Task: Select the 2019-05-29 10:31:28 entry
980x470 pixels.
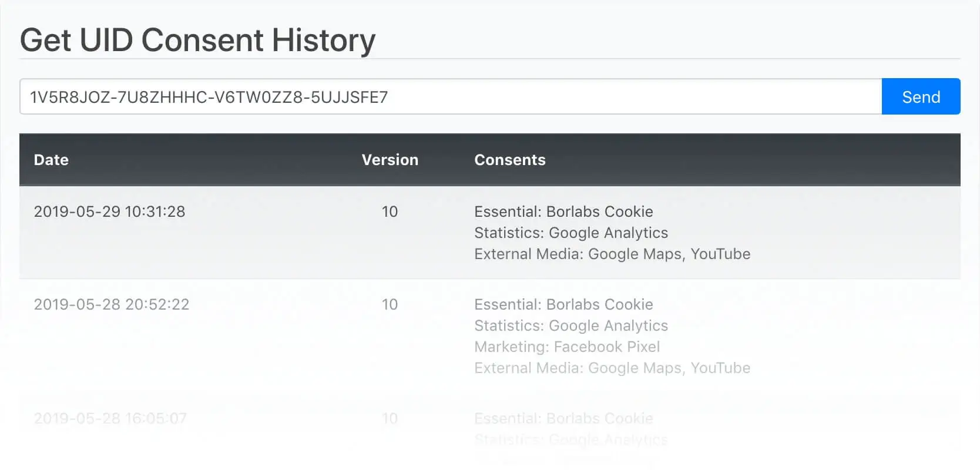Action: coord(109,211)
